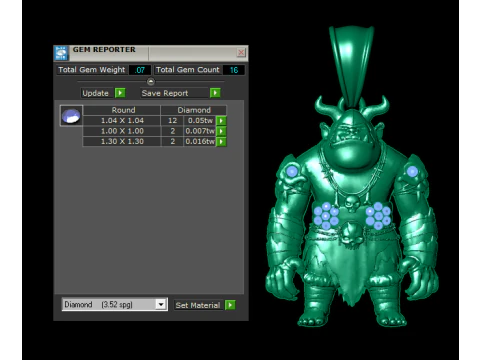Click the material dropdown arrow button
The image size is (480, 360).
click(161, 304)
